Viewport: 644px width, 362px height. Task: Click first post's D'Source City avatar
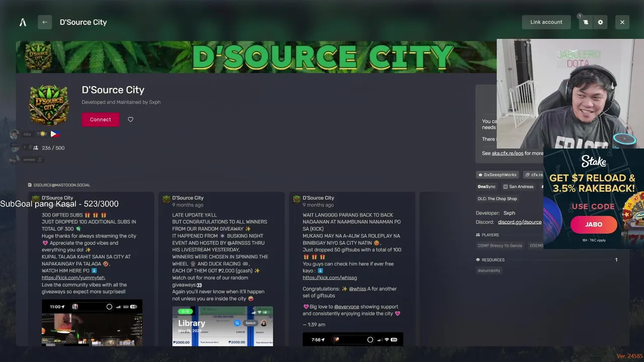coord(36,200)
